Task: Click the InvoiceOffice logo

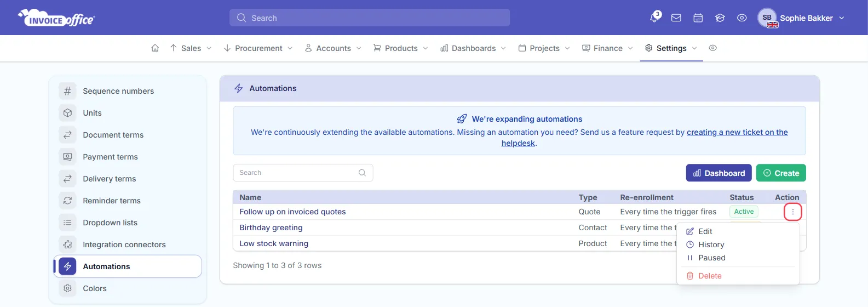Action: pyautogui.click(x=57, y=18)
